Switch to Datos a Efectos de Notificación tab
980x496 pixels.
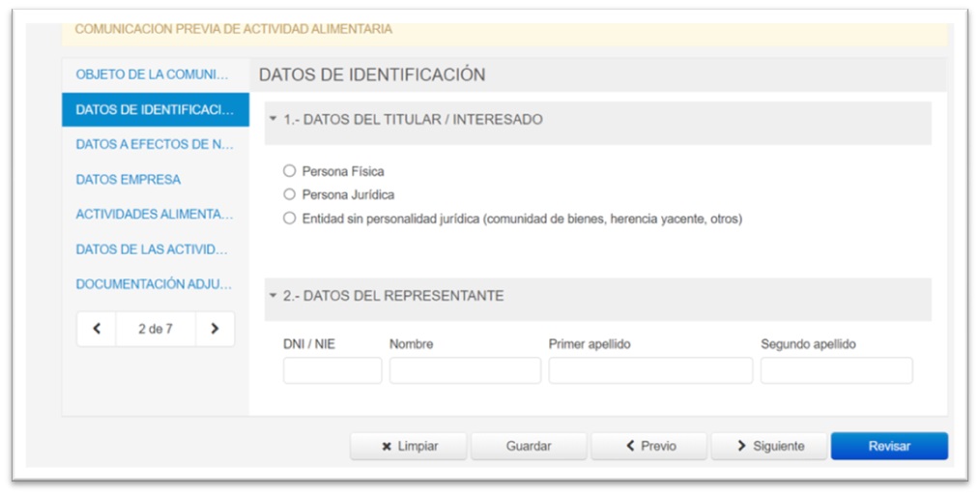click(x=155, y=144)
